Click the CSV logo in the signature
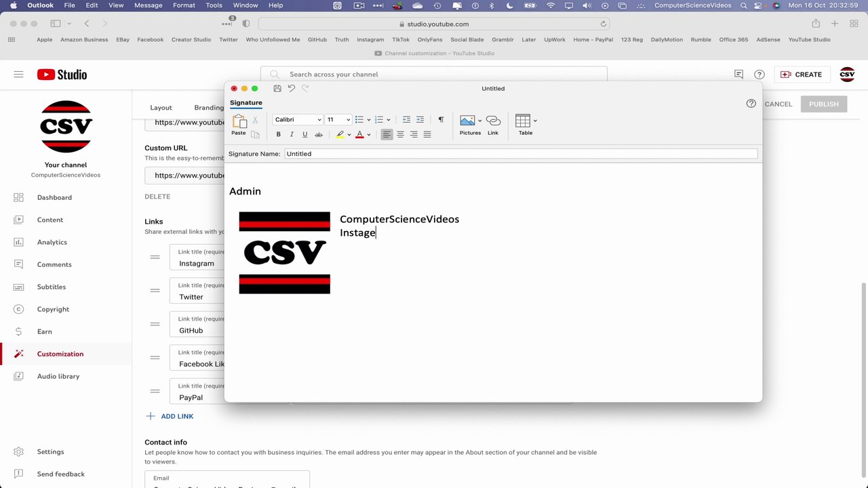The width and height of the screenshot is (868, 488). pyautogui.click(x=285, y=253)
